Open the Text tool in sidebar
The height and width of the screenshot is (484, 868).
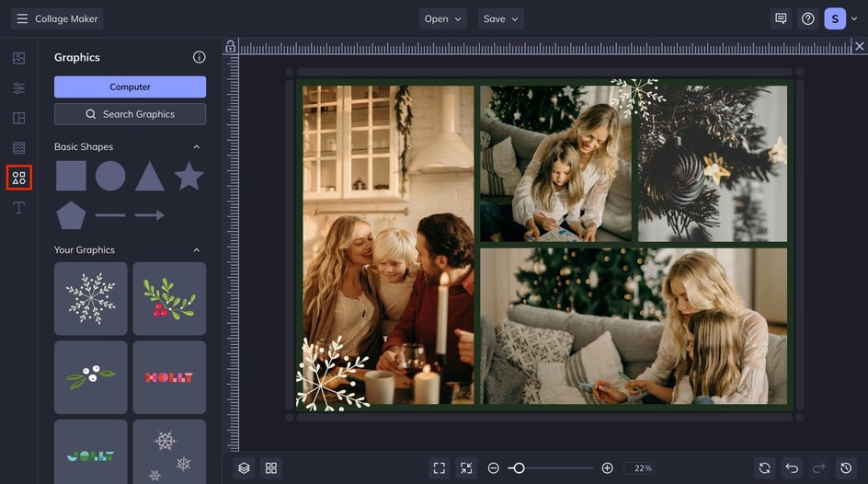pyautogui.click(x=18, y=208)
